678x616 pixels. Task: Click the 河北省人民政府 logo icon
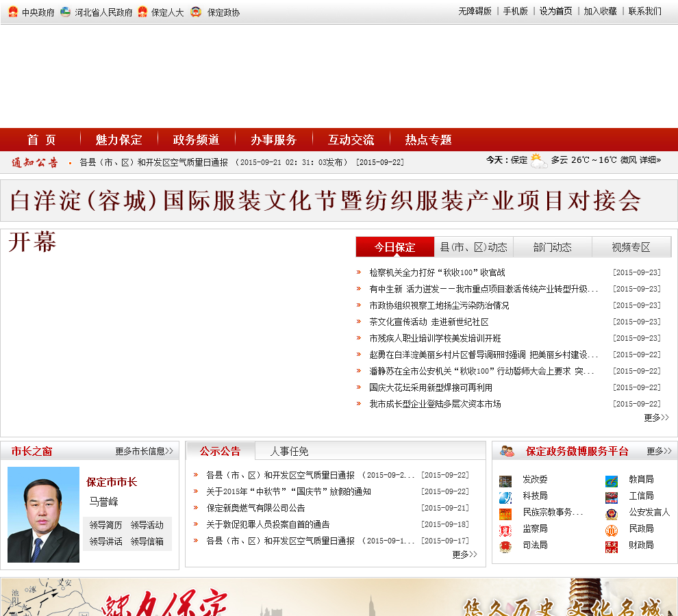(65, 12)
